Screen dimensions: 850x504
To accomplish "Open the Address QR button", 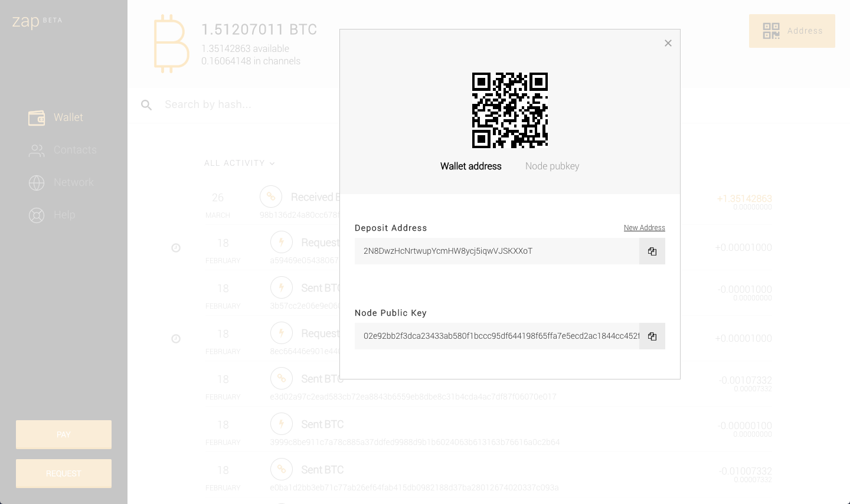I will (792, 31).
